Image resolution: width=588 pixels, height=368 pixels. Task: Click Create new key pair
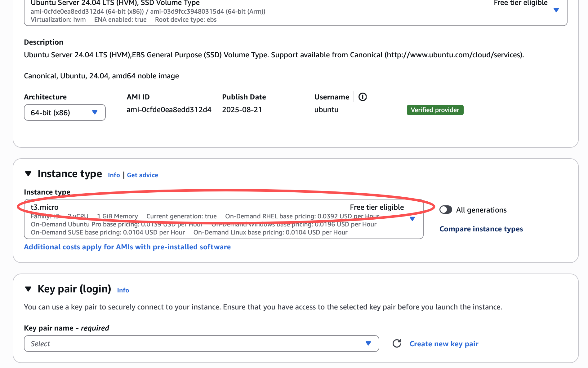click(x=444, y=344)
